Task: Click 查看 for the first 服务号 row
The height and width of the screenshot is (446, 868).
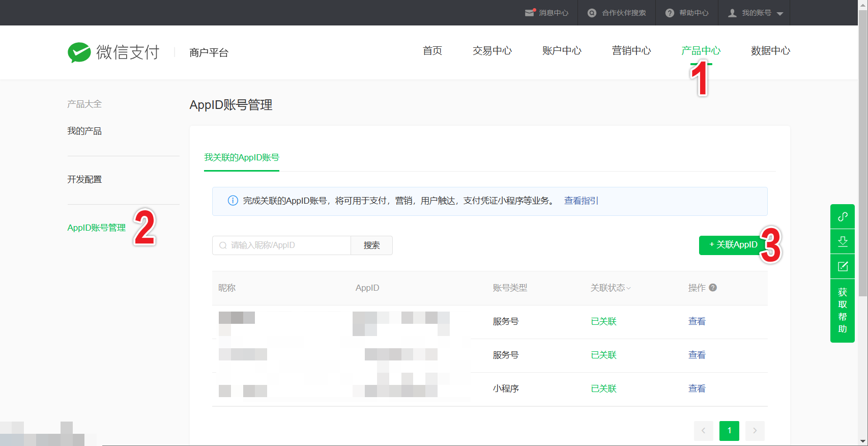Action: pos(697,321)
